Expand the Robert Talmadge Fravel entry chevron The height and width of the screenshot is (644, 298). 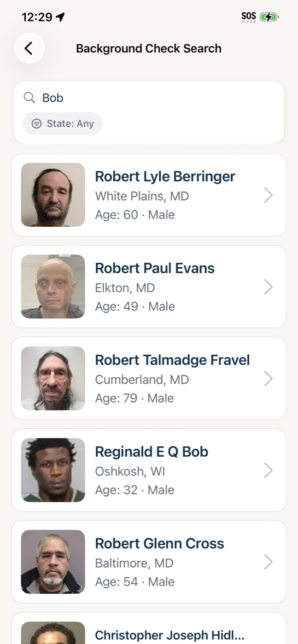[x=269, y=379]
